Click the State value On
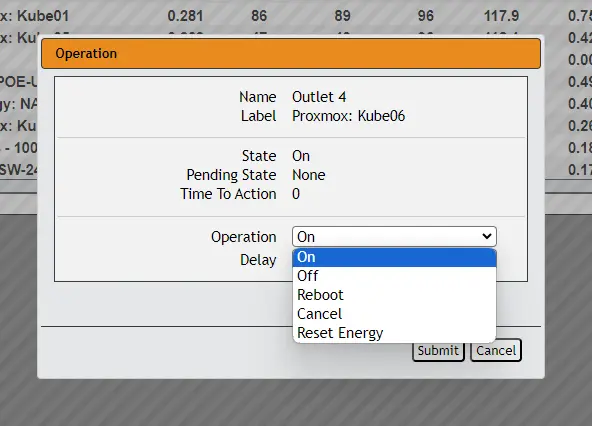Image resolution: width=592 pixels, height=426 pixels. coord(301,156)
